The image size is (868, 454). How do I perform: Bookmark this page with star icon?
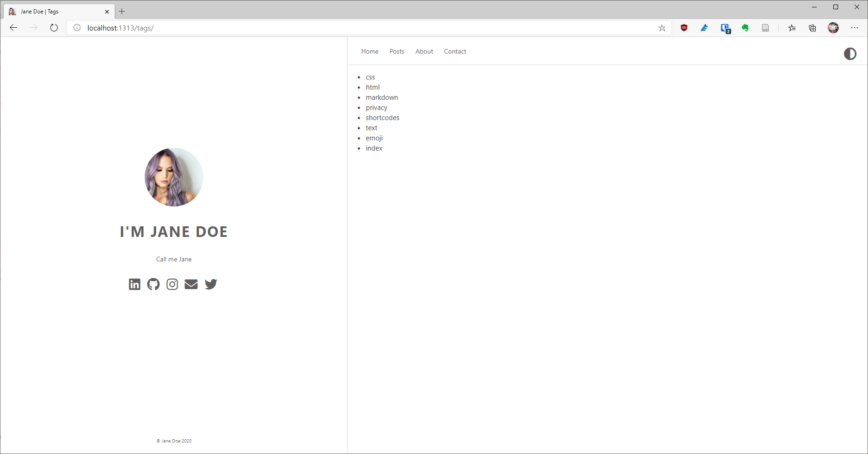click(662, 28)
